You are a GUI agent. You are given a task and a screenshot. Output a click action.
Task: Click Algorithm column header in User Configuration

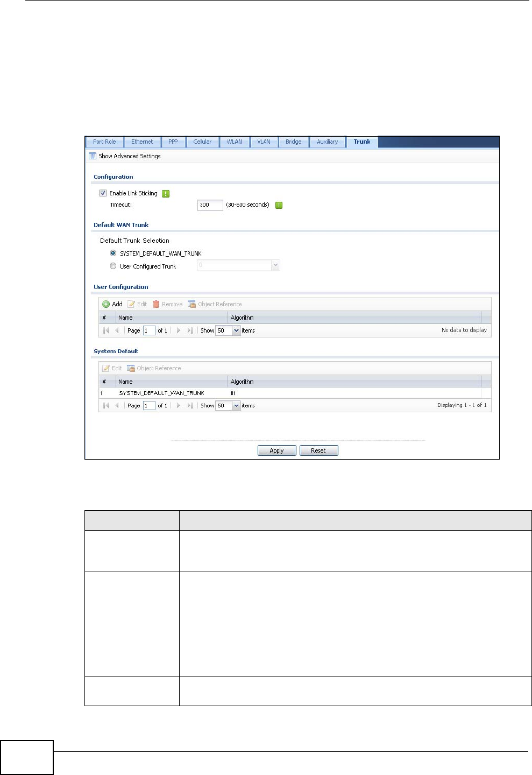354,318
